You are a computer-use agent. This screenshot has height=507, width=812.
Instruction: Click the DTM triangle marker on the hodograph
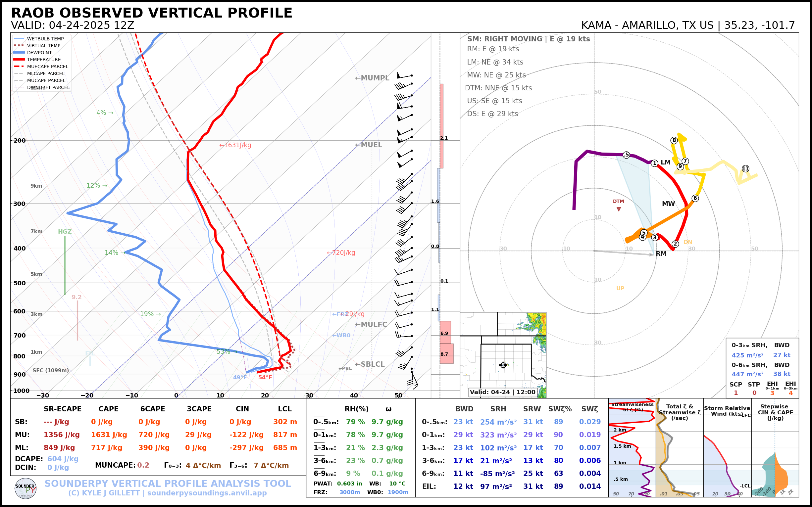pyautogui.click(x=618, y=209)
